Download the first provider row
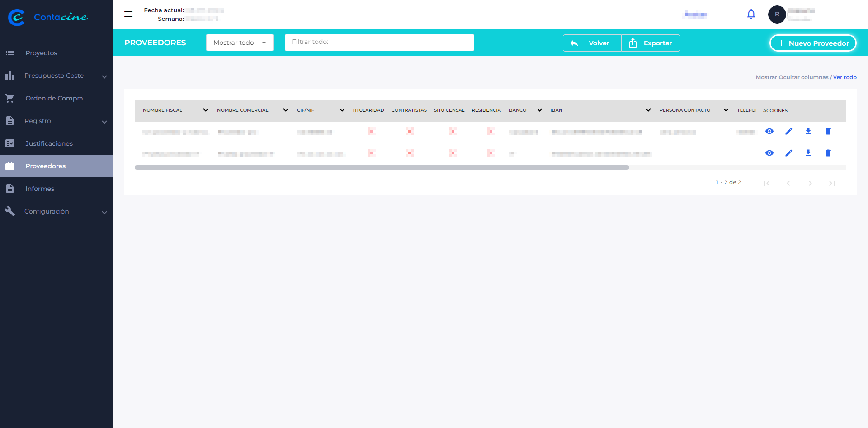The height and width of the screenshot is (428, 868). (808, 131)
